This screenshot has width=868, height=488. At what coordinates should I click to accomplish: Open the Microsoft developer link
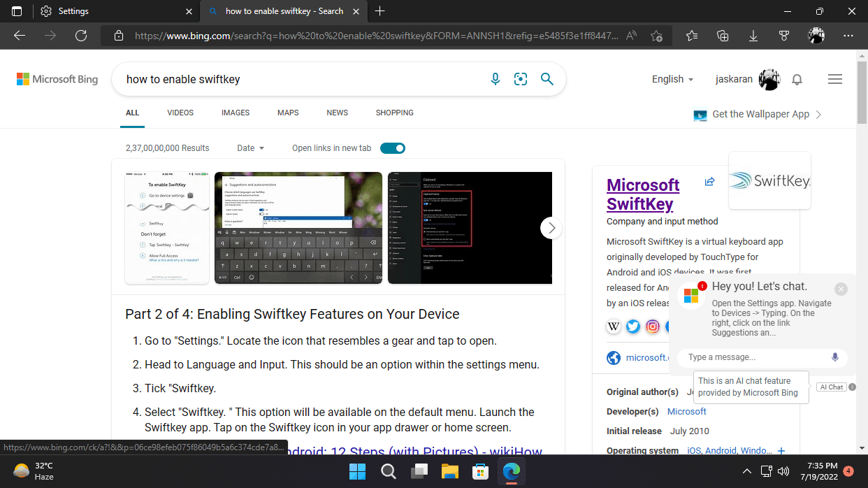pos(687,411)
